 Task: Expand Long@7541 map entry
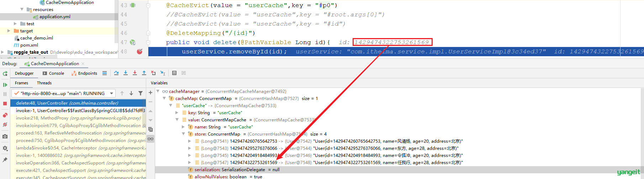click(x=190, y=141)
